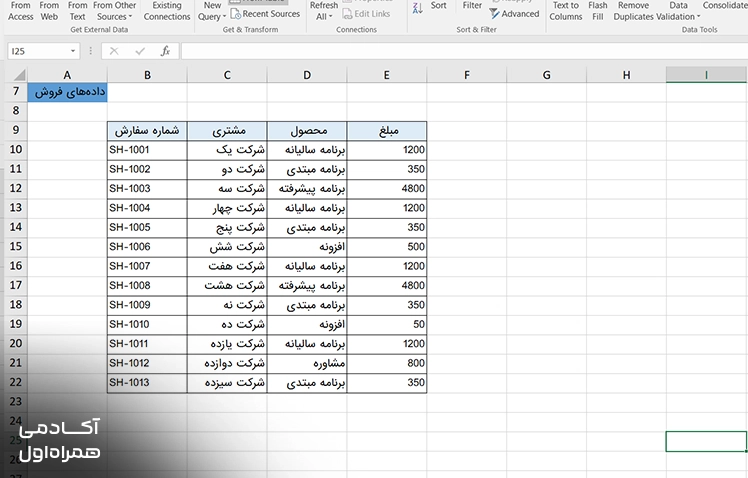
Task: Select the cell 'شرکت چهار'
Action: point(227,208)
